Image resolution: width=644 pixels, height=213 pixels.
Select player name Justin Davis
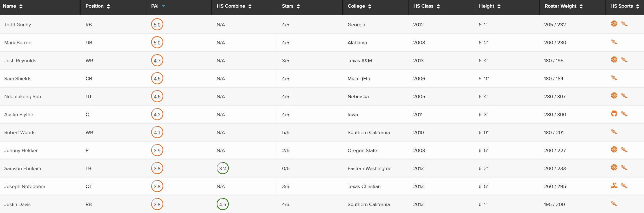pos(17,204)
